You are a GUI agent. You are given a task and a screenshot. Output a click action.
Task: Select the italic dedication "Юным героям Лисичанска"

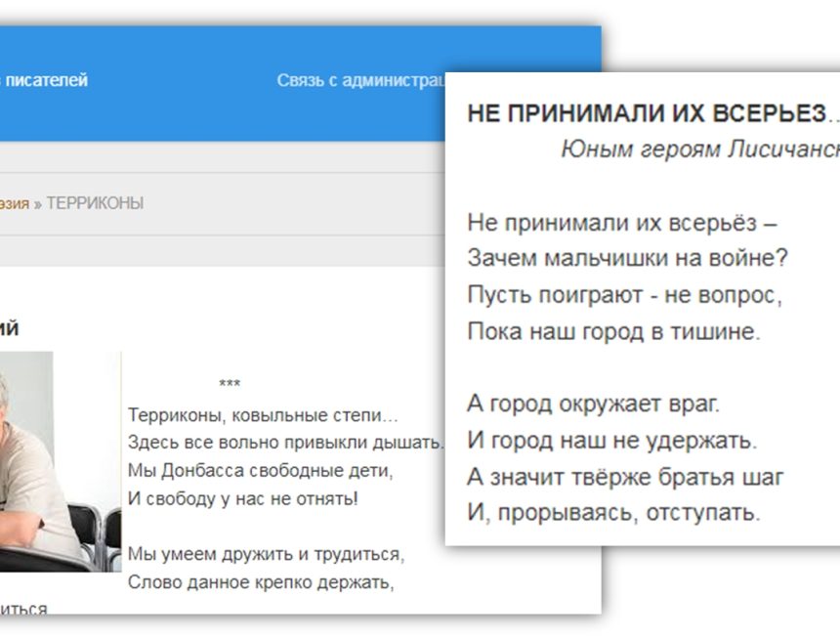(x=699, y=149)
